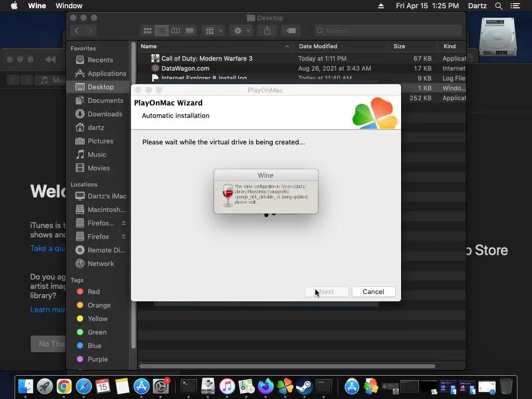
Task: Click the Finder Share toolbar button
Action: tap(268, 31)
